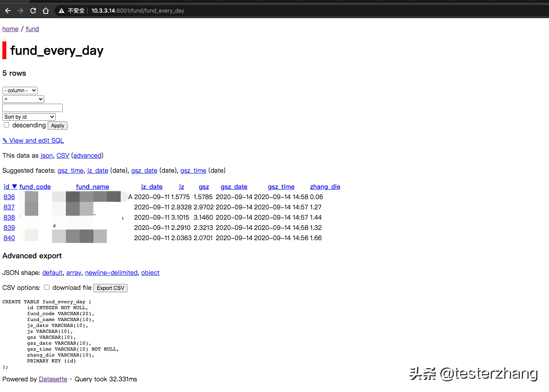Click the 1.5775 jz value
The width and height of the screenshot is (549, 392).
point(181,197)
